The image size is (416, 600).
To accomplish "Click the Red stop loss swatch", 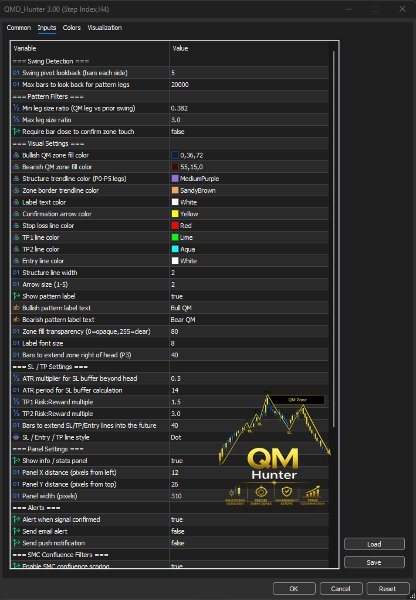I will click(x=175, y=225).
